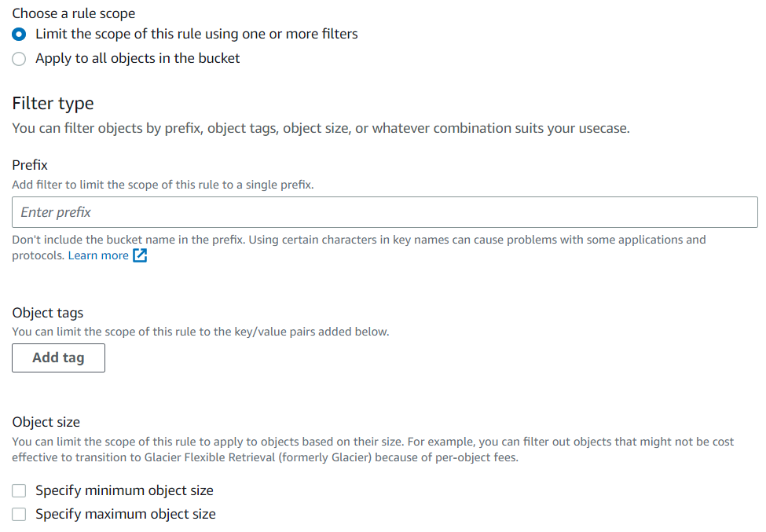
Task: Click the 'Don't include the bucket name' hint text
Action: coord(359,248)
